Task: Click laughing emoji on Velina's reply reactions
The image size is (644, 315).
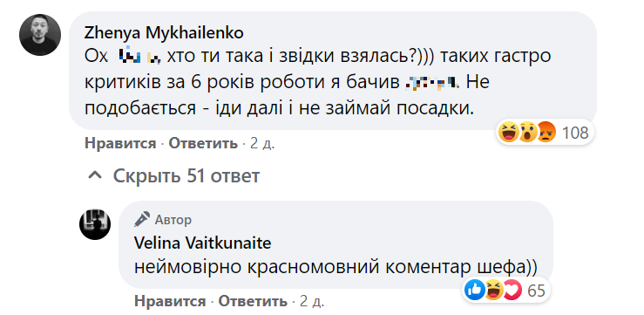Action: pyautogui.click(x=493, y=291)
